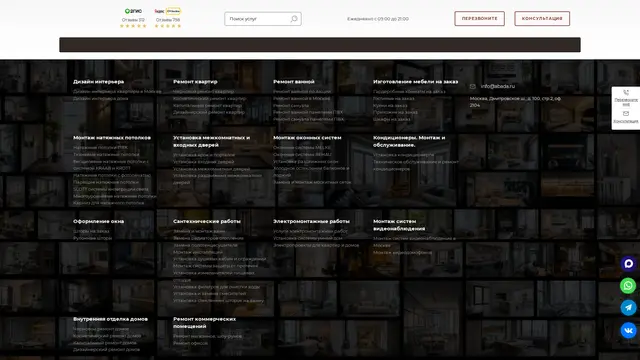Screen dimensions: 640x360
Task: Click the 'КОНСУЛЬТАЦИЯ' button
Action: (542, 18)
